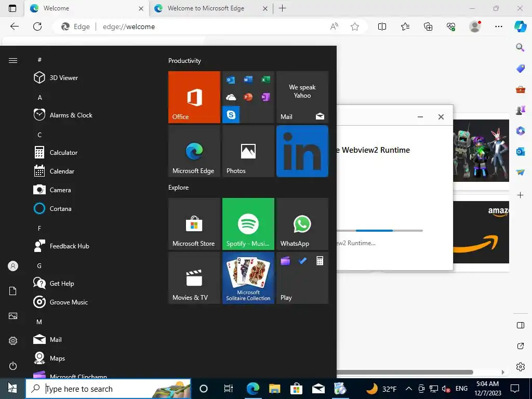Open the Movies & TV tile
This screenshot has height=399, width=532.
pos(194,278)
